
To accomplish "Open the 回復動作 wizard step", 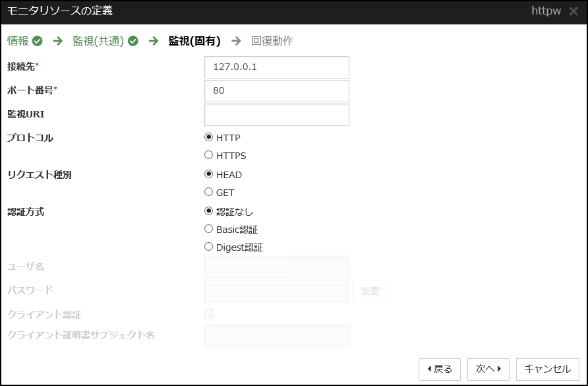I will tap(272, 41).
